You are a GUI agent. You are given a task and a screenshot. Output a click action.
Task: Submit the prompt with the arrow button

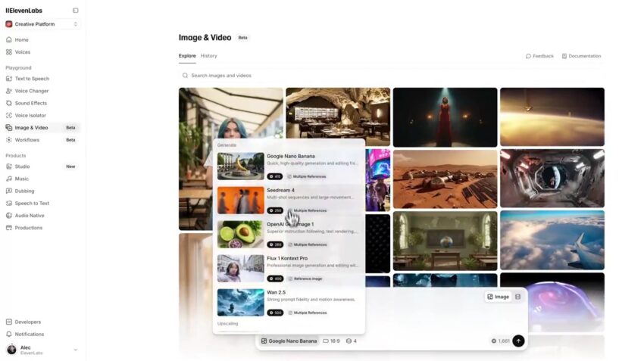click(518, 341)
